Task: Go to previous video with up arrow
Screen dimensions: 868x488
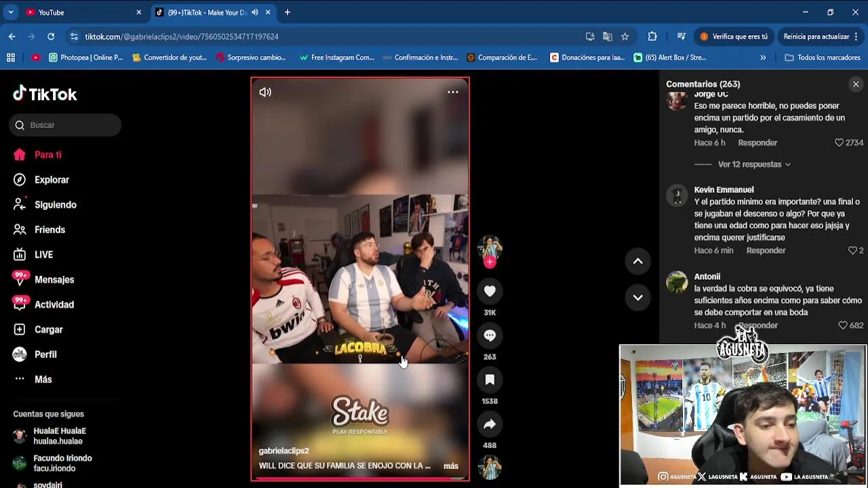Action: click(637, 261)
